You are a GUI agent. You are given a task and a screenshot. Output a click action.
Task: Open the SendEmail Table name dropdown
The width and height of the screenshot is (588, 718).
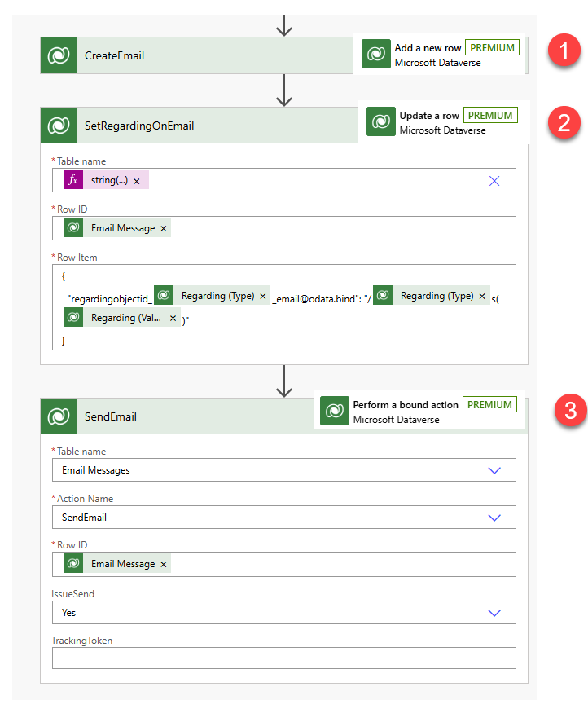tap(494, 470)
